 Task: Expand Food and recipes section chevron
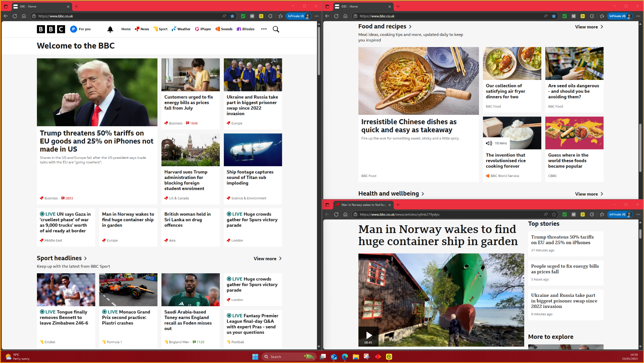tap(410, 27)
